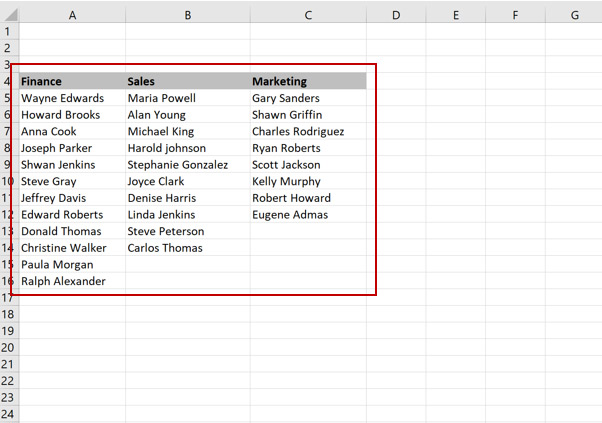Select column G header
This screenshot has width=602, height=423.
click(574, 15)
